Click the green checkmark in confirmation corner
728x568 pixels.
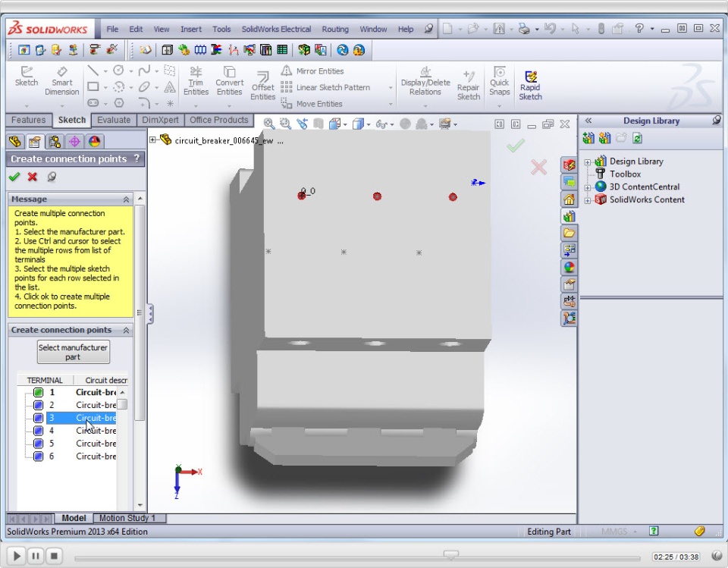tap(516, 146)
